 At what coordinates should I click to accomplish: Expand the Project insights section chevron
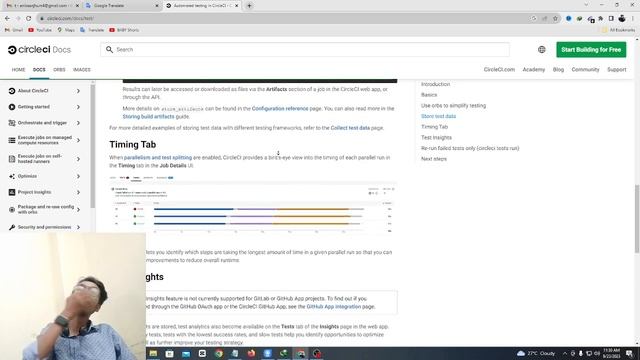tap(78, 192)
